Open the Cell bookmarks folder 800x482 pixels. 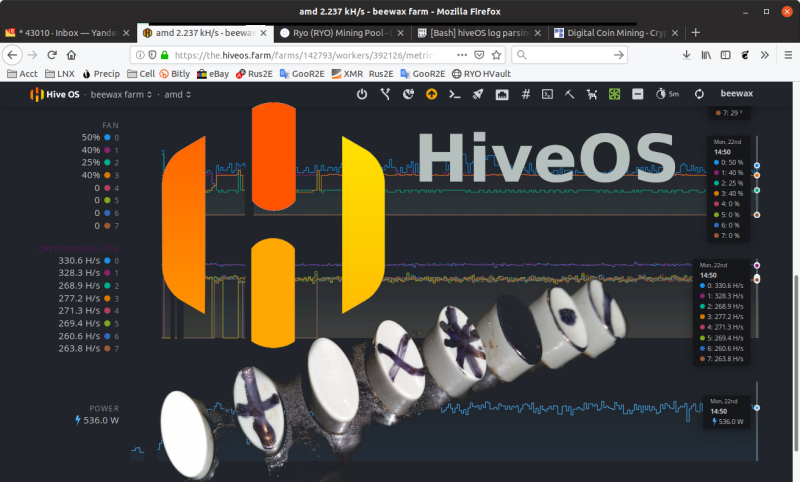click(141, 74)
